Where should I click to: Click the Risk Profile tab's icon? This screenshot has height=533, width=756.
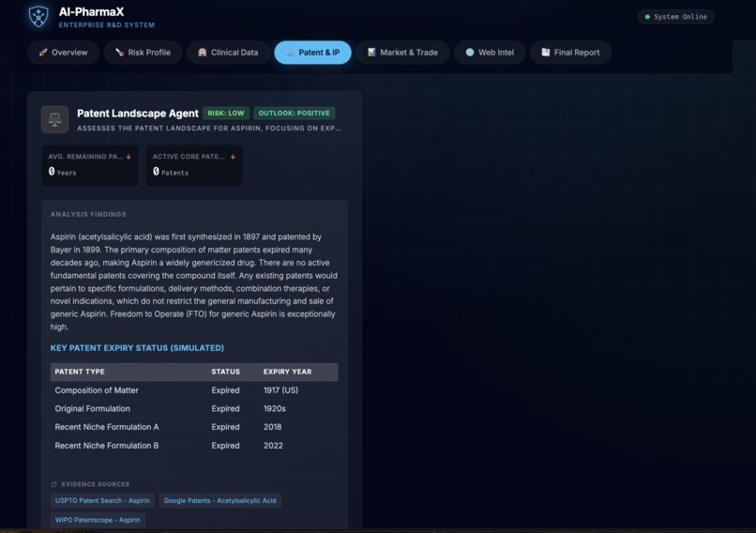coord(119,53)
